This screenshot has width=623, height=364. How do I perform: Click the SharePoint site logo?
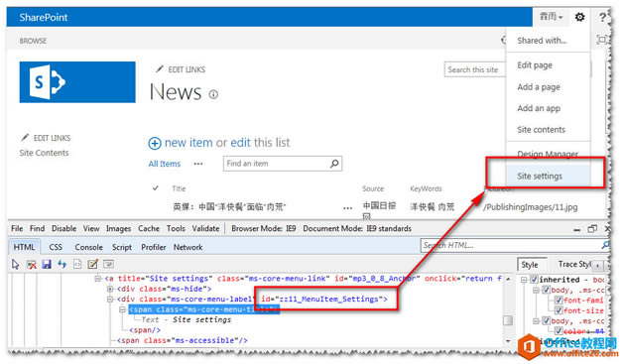coord(77,82)
